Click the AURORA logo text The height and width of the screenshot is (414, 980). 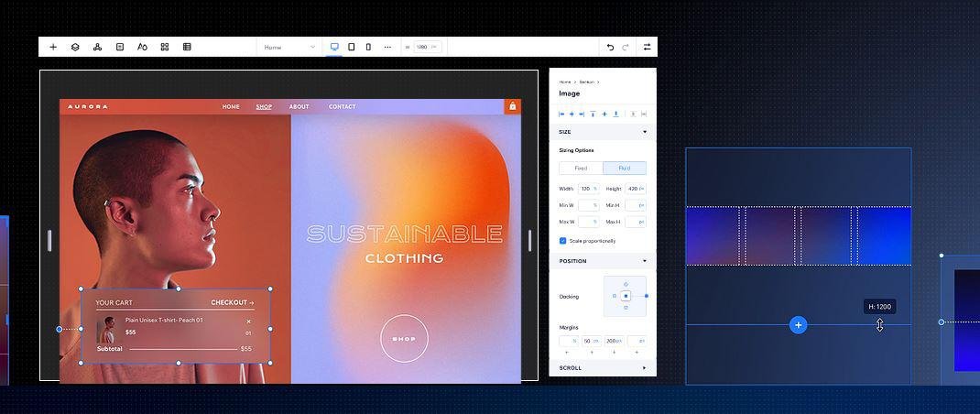tap(88, 107)
